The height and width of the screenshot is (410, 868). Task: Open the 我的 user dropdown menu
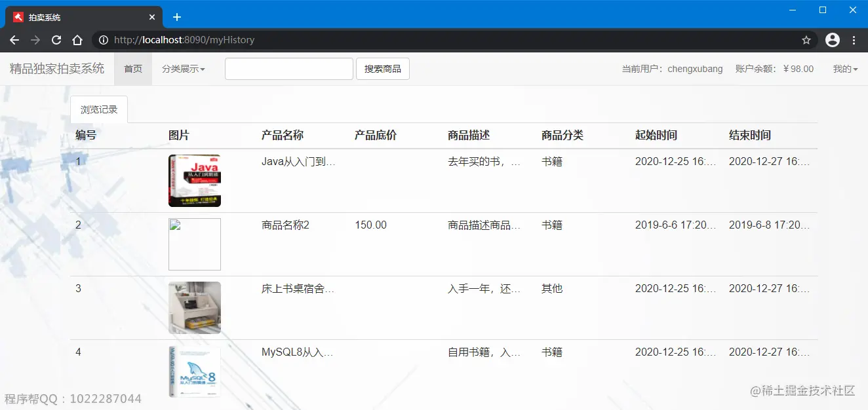coord(845,68)
